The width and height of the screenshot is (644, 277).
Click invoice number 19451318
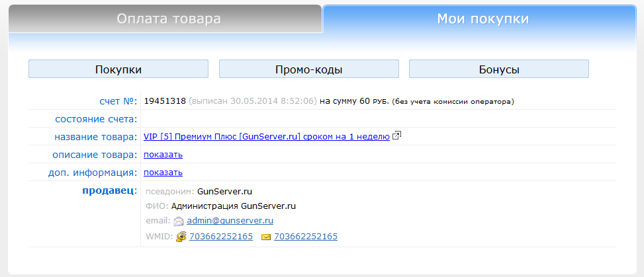coord(165,101)
